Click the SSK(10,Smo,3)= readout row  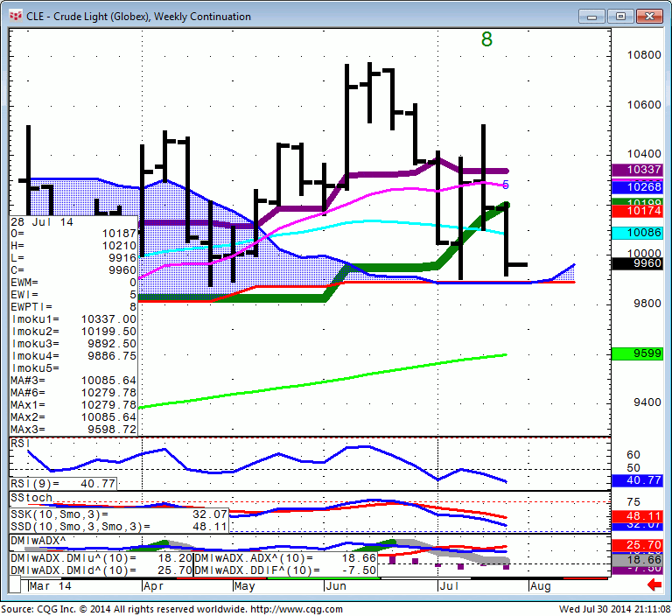point(119,514)
